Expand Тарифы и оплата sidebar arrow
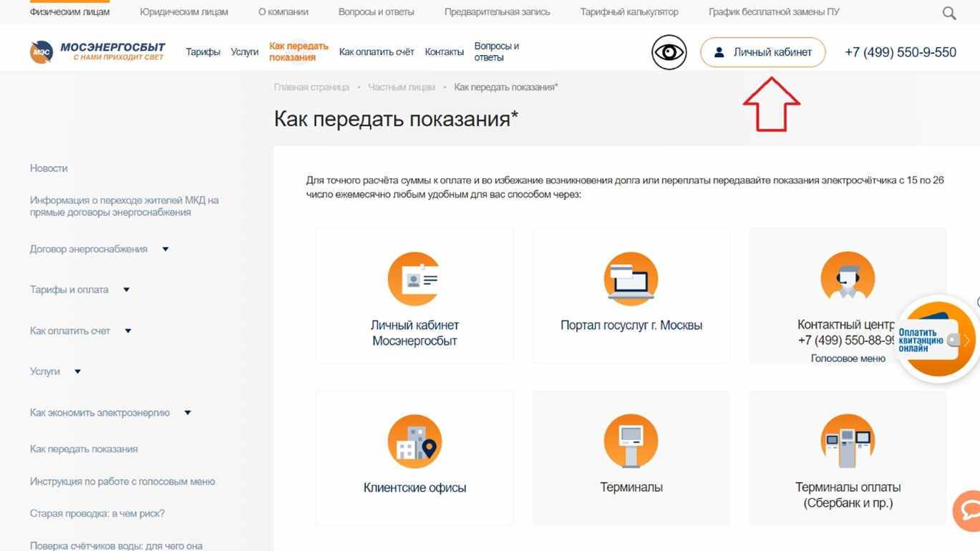This screenshot has height=551, width=980. (127, 290)
